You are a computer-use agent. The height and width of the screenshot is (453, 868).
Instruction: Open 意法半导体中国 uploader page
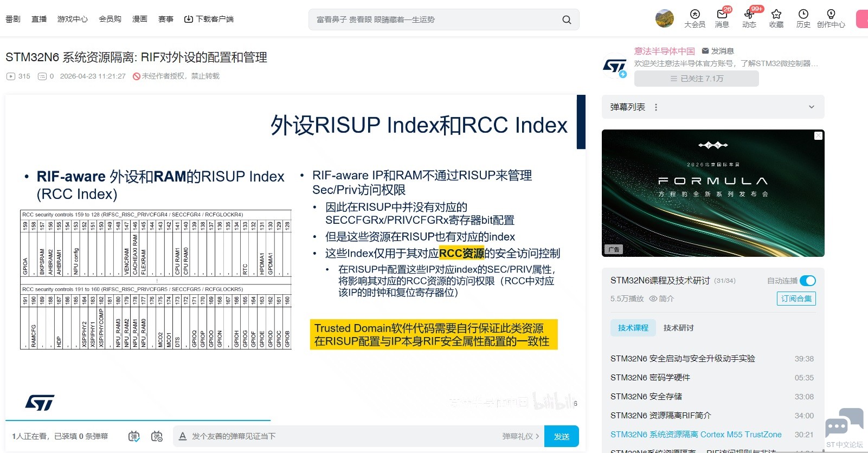pos(665,51)
